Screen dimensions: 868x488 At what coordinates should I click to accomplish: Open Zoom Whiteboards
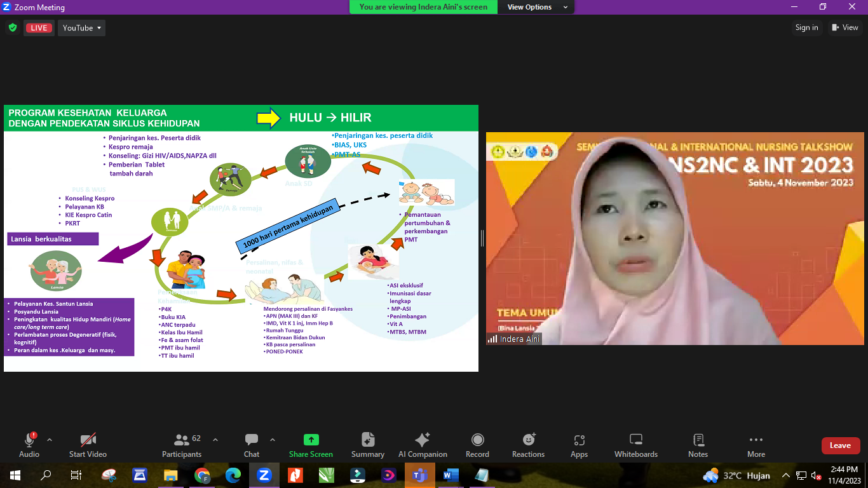635,445
